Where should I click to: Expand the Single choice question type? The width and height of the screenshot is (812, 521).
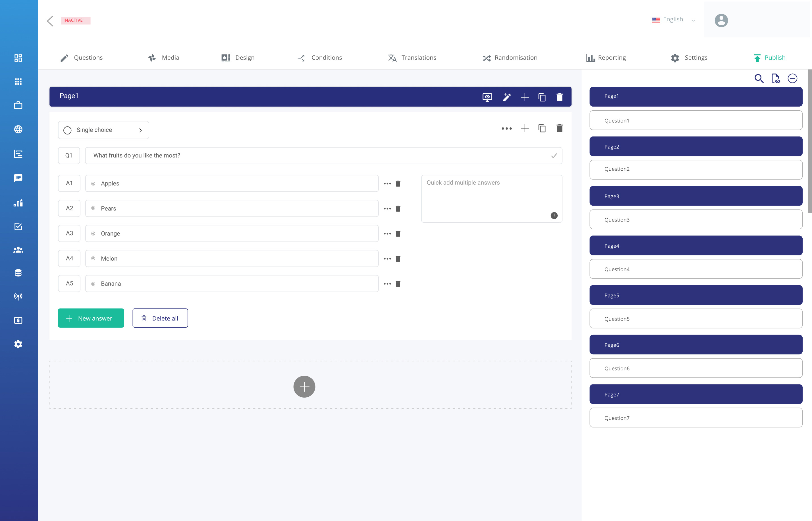click(140, 130)
